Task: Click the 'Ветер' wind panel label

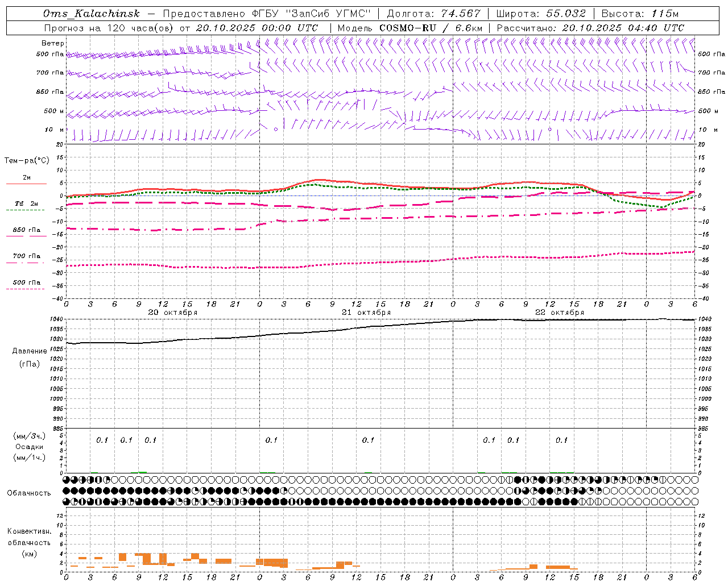Action: [53, 43]
